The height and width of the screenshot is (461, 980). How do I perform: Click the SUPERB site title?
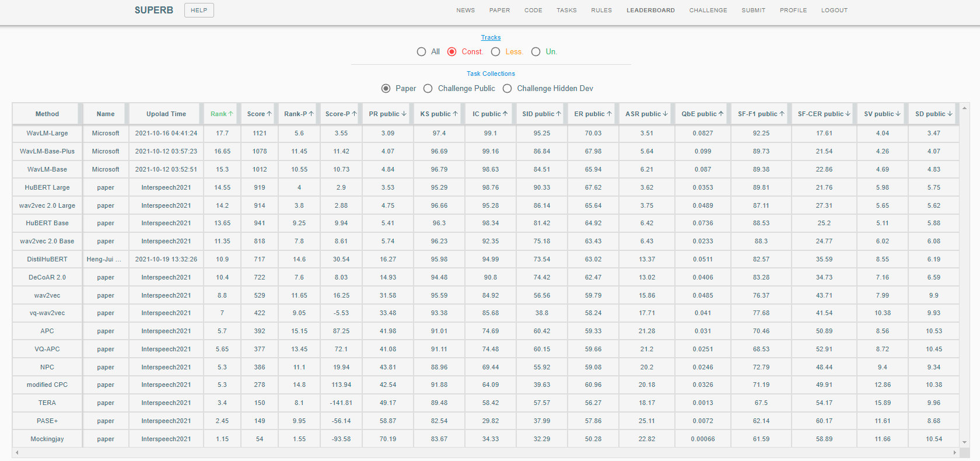(x=154, y=11)
